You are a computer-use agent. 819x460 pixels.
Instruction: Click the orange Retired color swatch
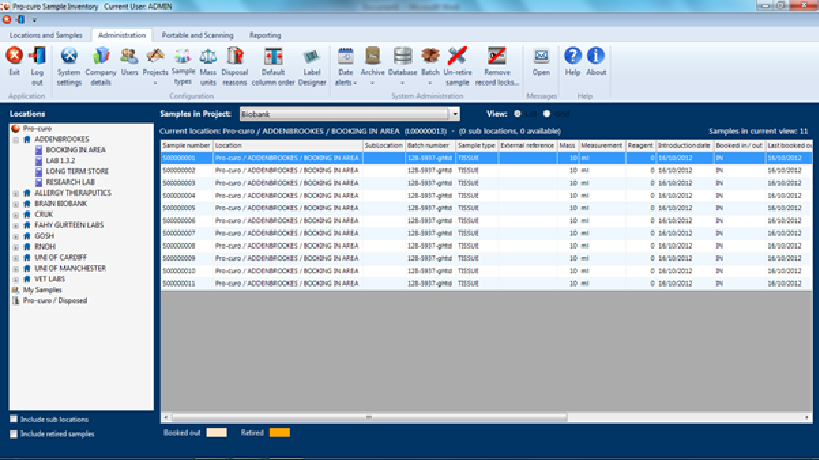(279, 433)
